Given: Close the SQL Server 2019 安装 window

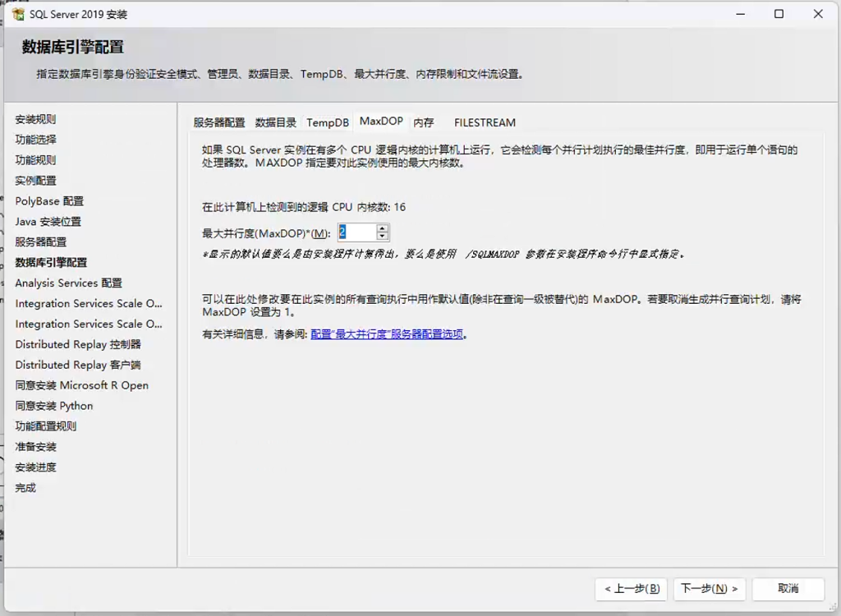Looking at the screenshot, I should 818,14.
